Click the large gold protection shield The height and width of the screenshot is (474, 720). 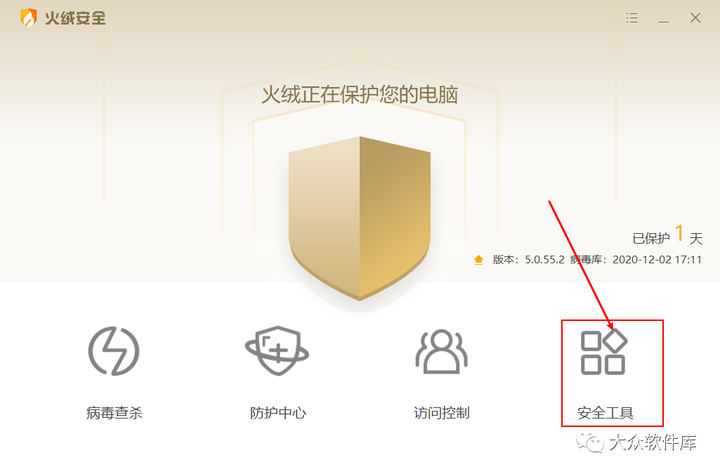tap(360, 219)
